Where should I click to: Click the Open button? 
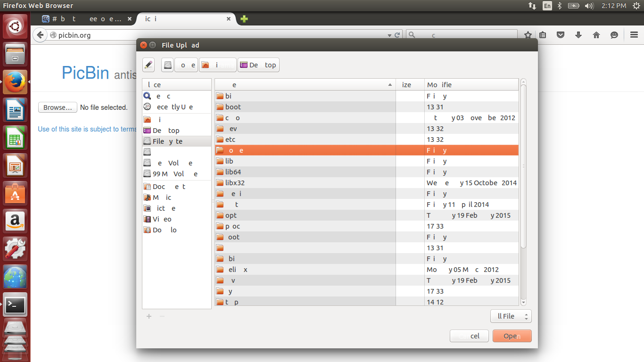coord(512,336)
